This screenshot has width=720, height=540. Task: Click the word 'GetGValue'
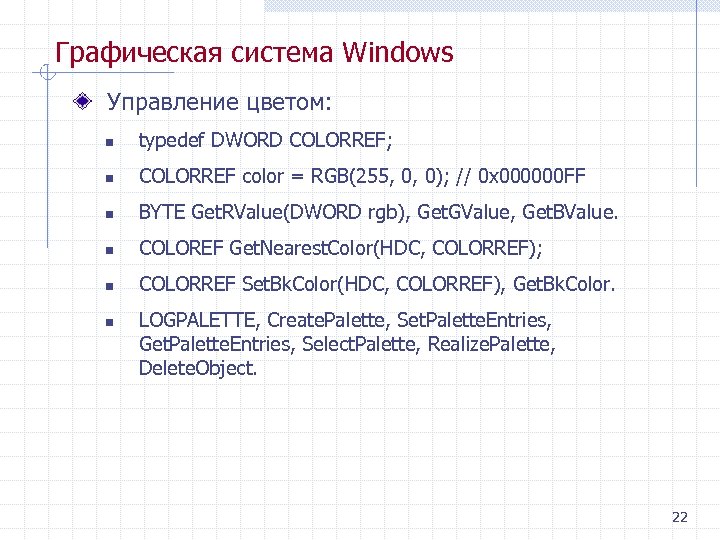pos(463,212)
